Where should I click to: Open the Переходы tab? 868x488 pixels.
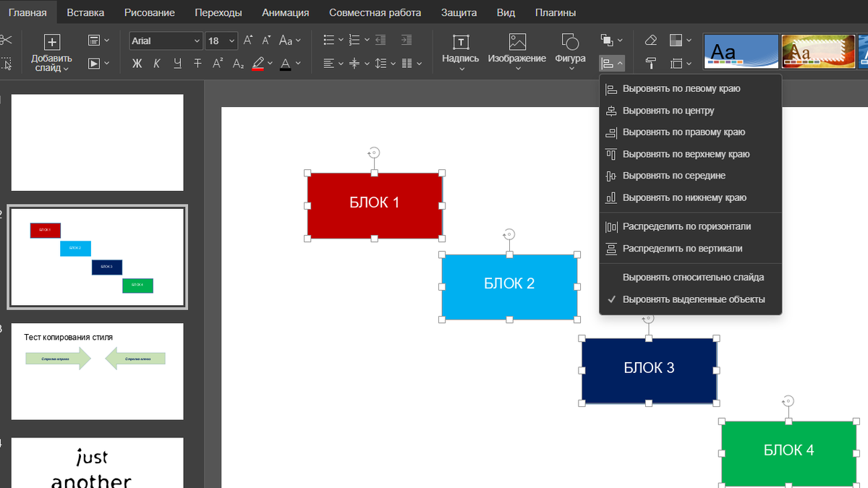(x=218, y=12)
